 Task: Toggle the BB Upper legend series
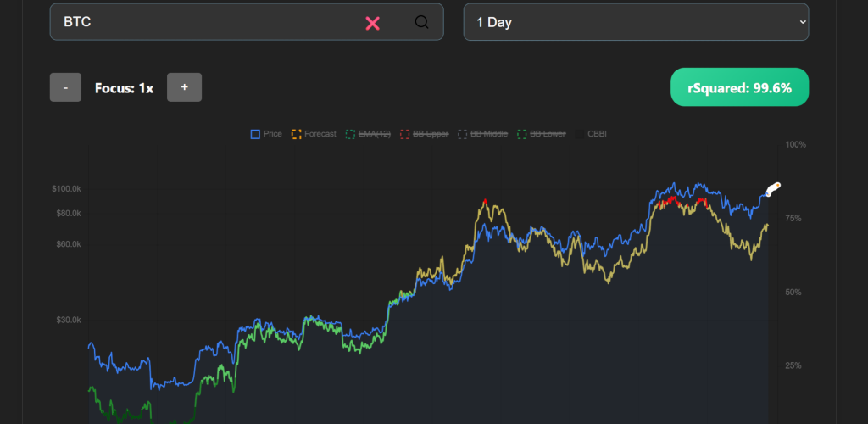(x=424, y=134)
